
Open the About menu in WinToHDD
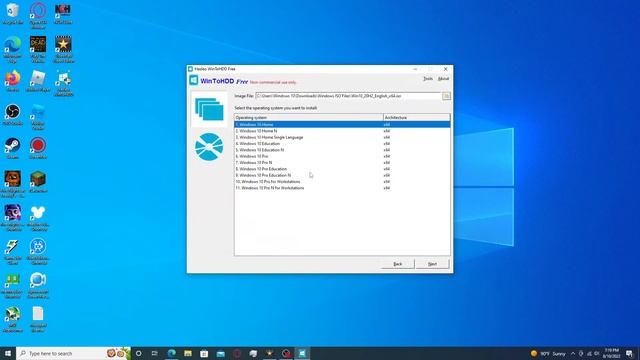(443, 79)
